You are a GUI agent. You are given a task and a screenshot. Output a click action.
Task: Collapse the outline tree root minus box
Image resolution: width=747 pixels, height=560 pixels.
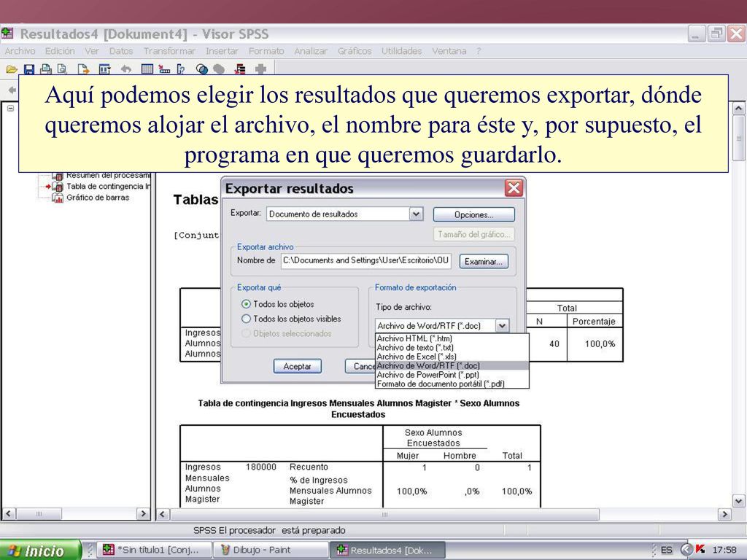[x=10, y=108]
